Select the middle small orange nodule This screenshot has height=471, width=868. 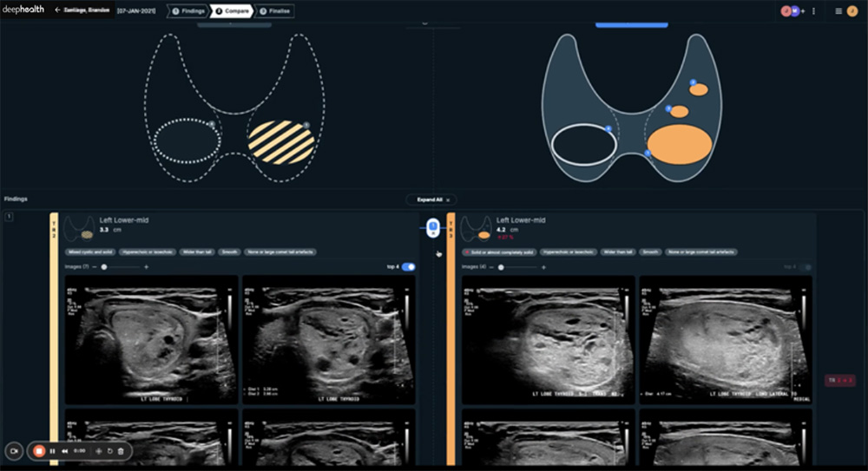(x=680, y=112)
